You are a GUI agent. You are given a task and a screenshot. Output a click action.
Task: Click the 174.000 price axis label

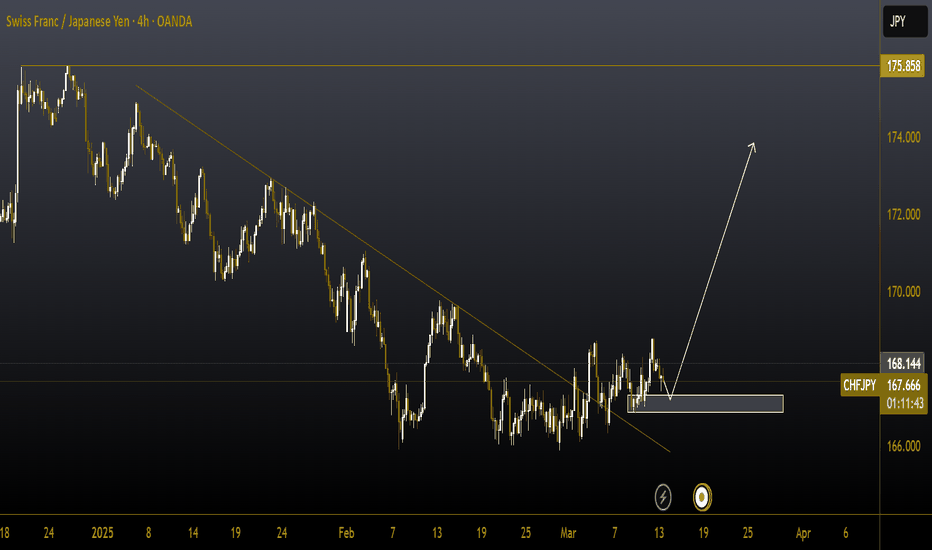pos(903,137)
